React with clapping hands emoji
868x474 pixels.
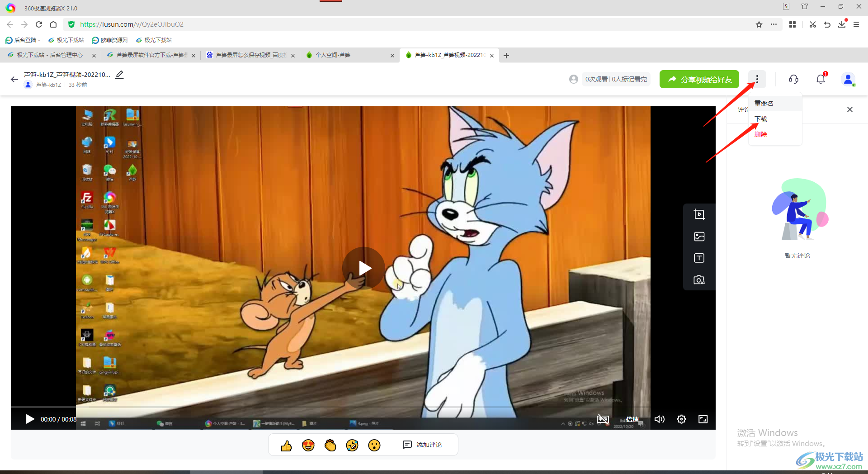click(x=330, y=446)
